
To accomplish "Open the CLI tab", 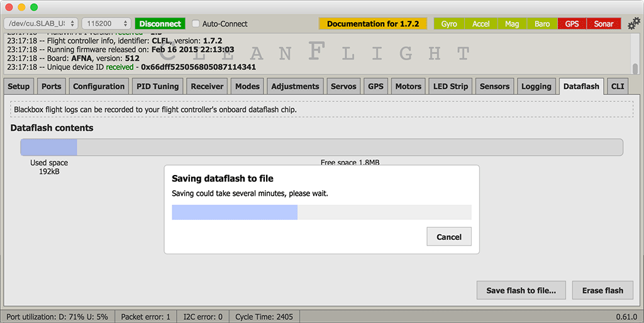I will coord(618,86).
